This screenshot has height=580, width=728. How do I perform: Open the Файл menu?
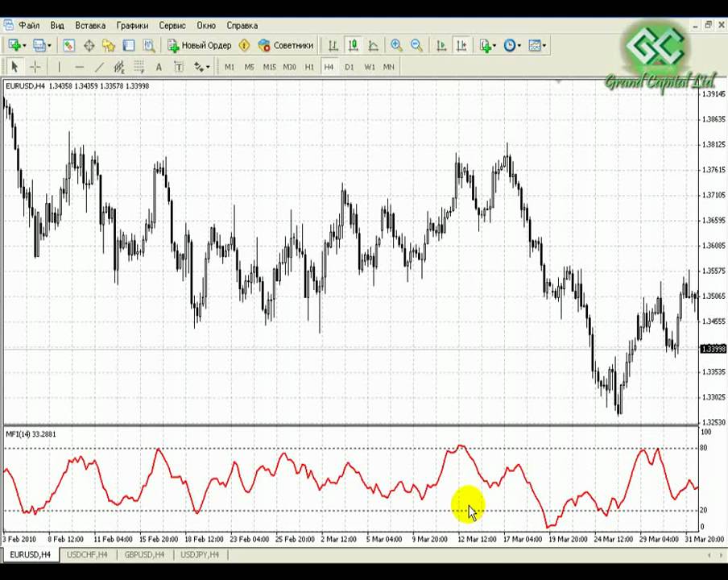click(29, 26)
